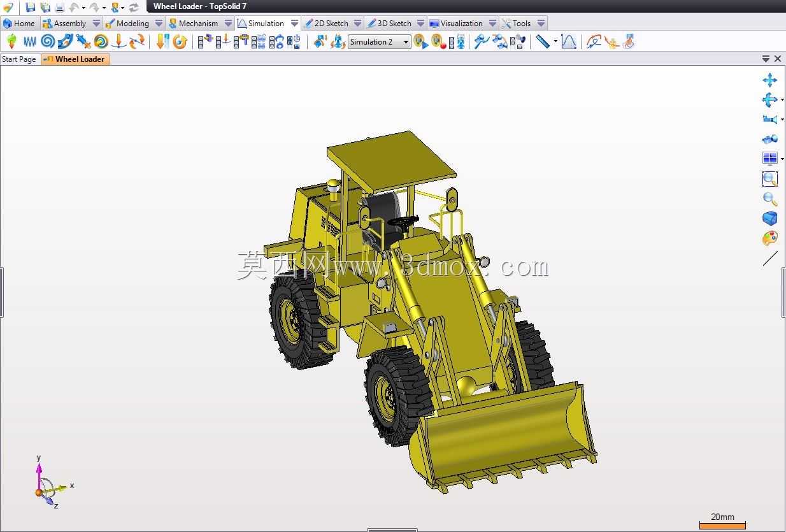This screenshot has width=786, height=532.
Task: Open the viewport layout windows dropdown
Action: pos(782,159)
